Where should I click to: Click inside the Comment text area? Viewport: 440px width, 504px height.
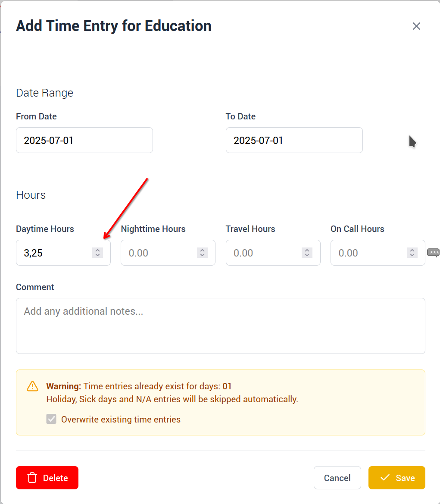pyautogui.click(x=220, y=326)
